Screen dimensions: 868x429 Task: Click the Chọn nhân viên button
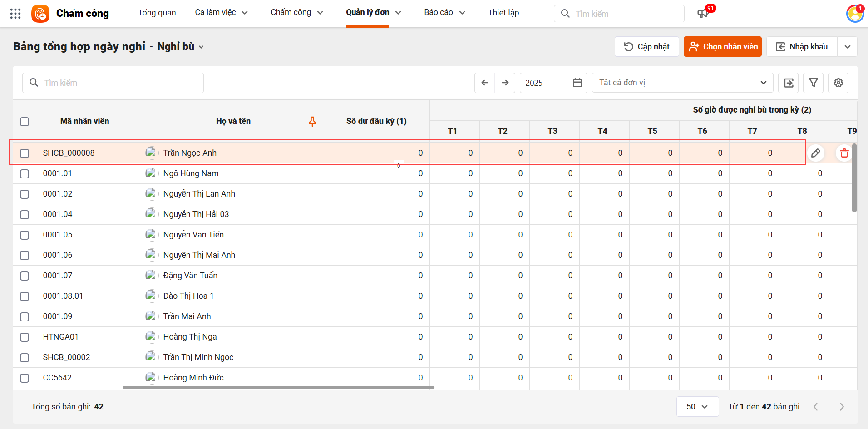pos(723,47)
